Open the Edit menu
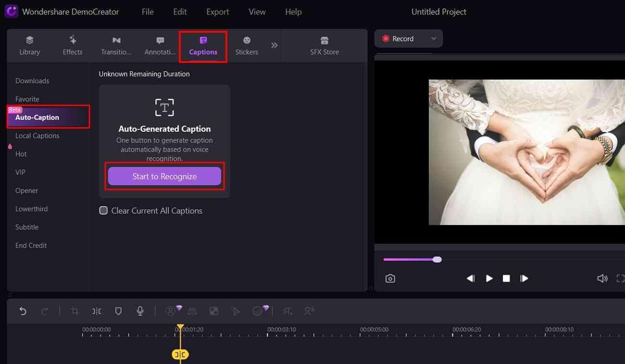This screenshot has width=625, height=364. tap(180, 12)
